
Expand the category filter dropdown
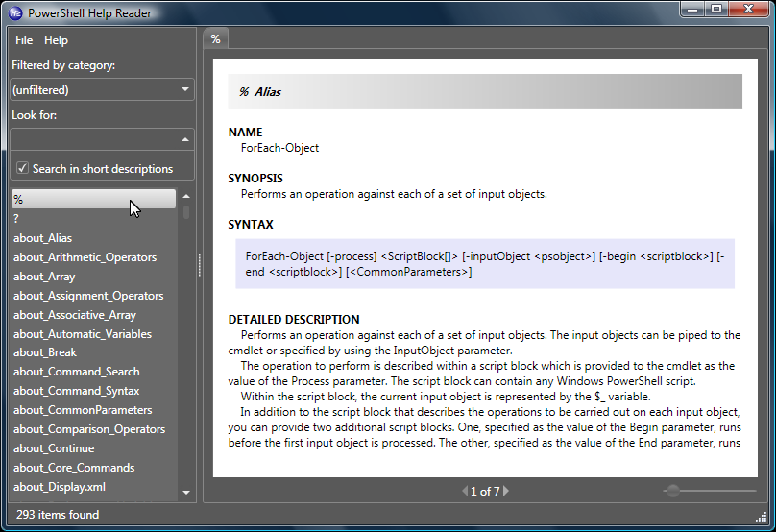pyautogui.click(x=185, y=89)
